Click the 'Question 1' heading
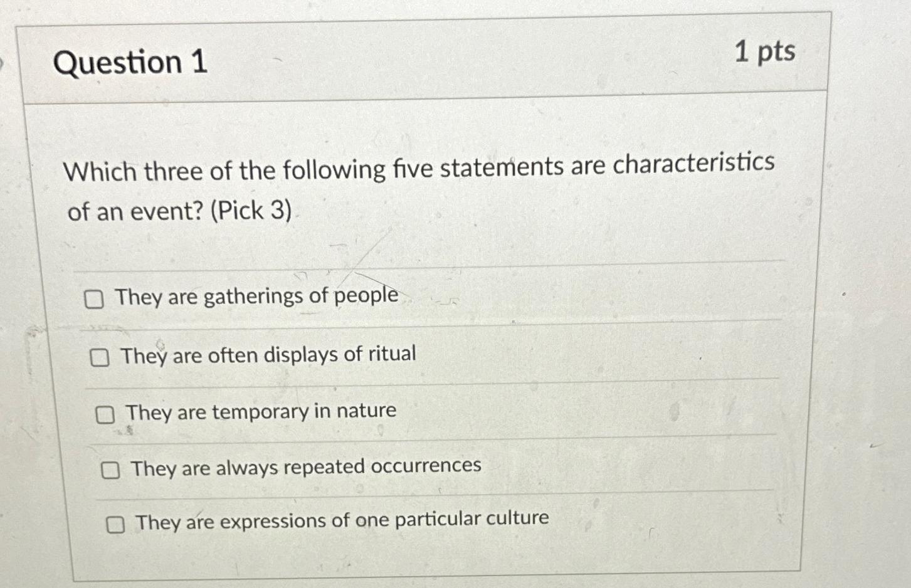 click(x=130, y=63)
